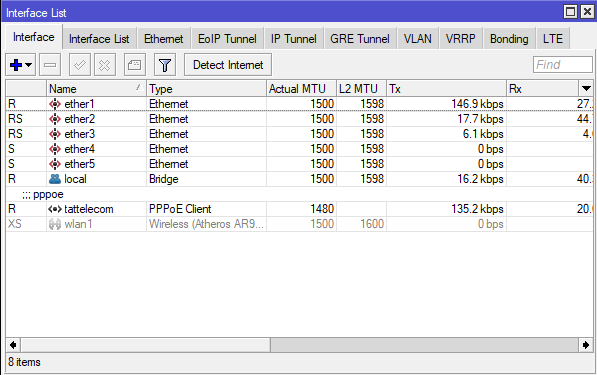The height and width of the screenshot is (375, 597).
Task: Open the VRRP tab
Action: click(x=461, y=39)
